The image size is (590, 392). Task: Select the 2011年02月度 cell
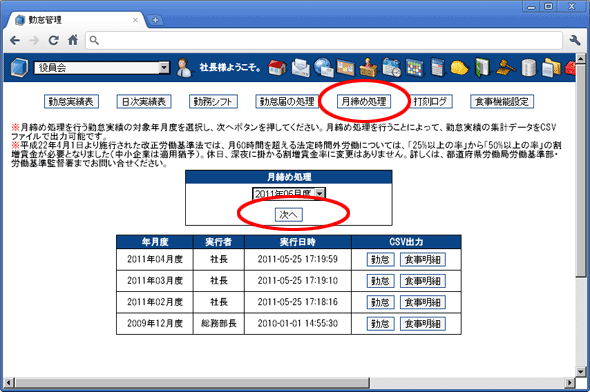[155, 302]
